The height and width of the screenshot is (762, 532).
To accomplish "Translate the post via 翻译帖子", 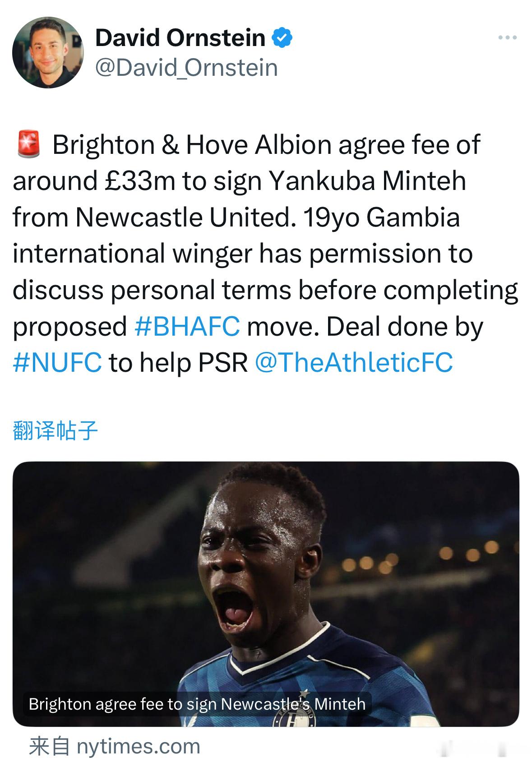I will [55, 430].
